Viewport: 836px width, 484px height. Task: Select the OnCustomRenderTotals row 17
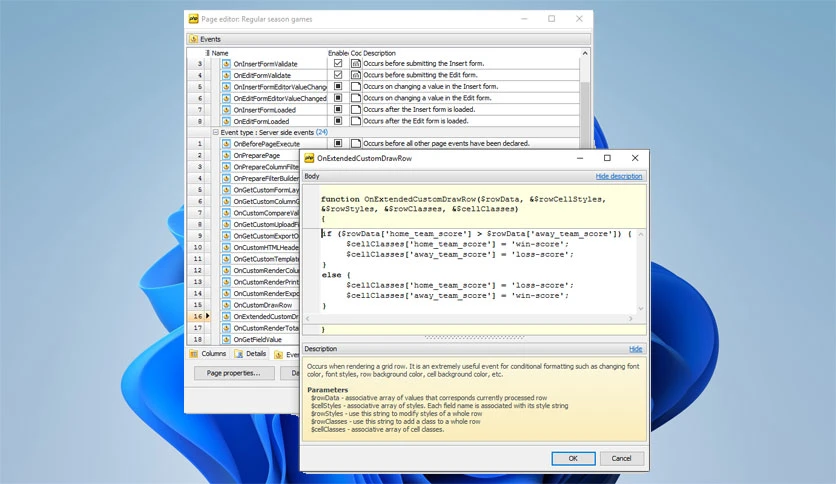(x=243, y=328)
